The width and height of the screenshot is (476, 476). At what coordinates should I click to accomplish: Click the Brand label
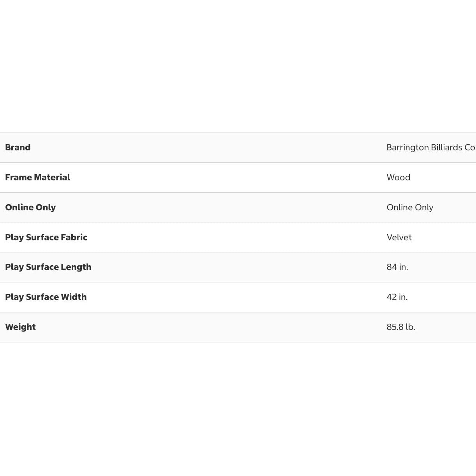tap(18, 148)
